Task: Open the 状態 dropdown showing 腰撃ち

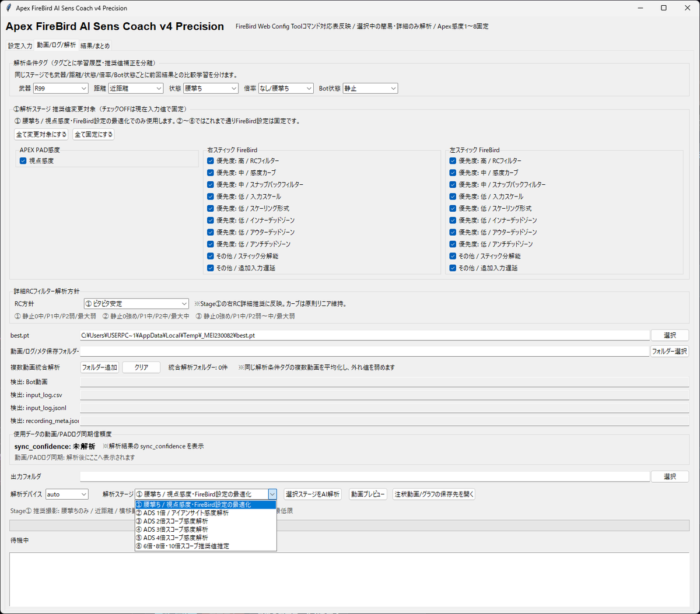Action: [x=211, y=88]
